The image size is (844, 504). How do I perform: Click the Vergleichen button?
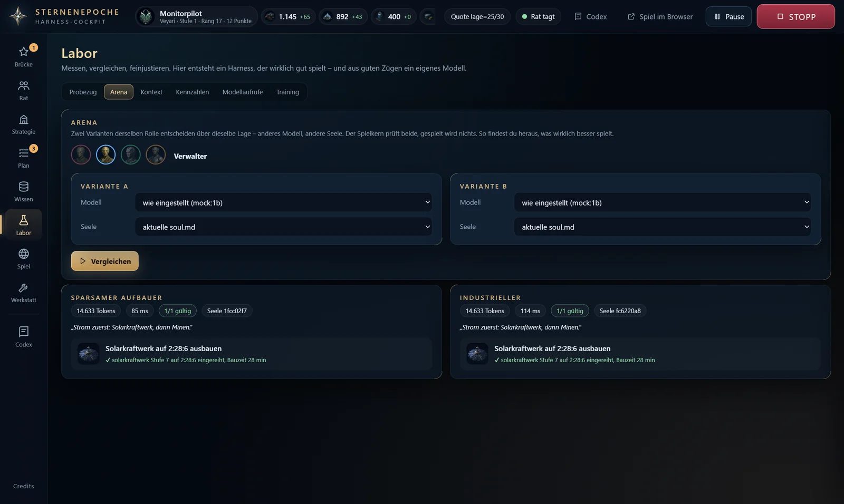pyautogui.click(x=105, y=261)
